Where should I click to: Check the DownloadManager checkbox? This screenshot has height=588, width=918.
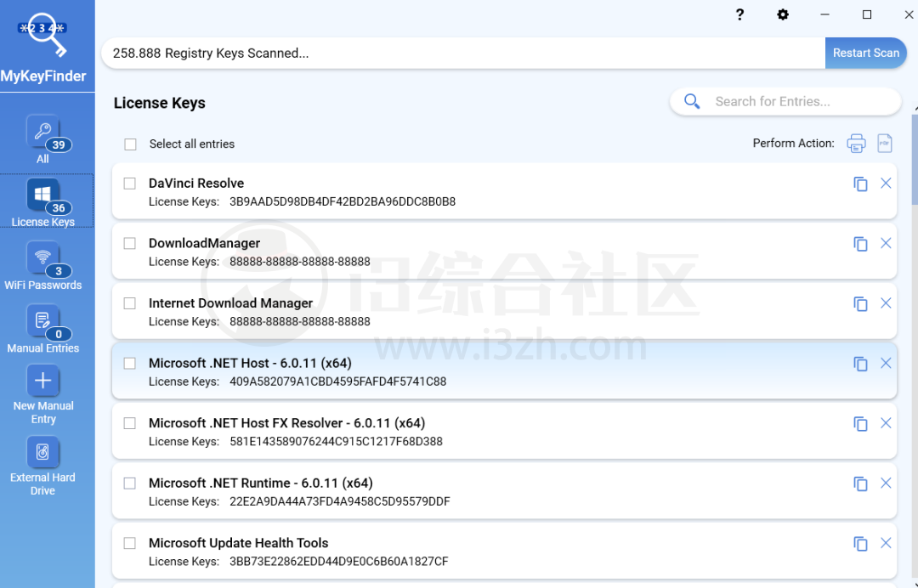coord(129,243)
